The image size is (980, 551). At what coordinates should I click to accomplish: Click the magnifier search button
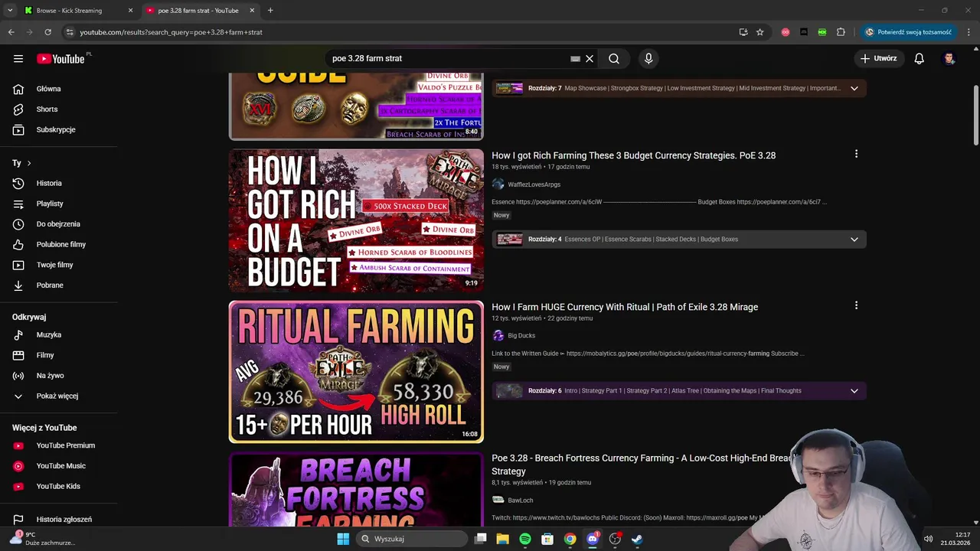click(x=614, y=58)
